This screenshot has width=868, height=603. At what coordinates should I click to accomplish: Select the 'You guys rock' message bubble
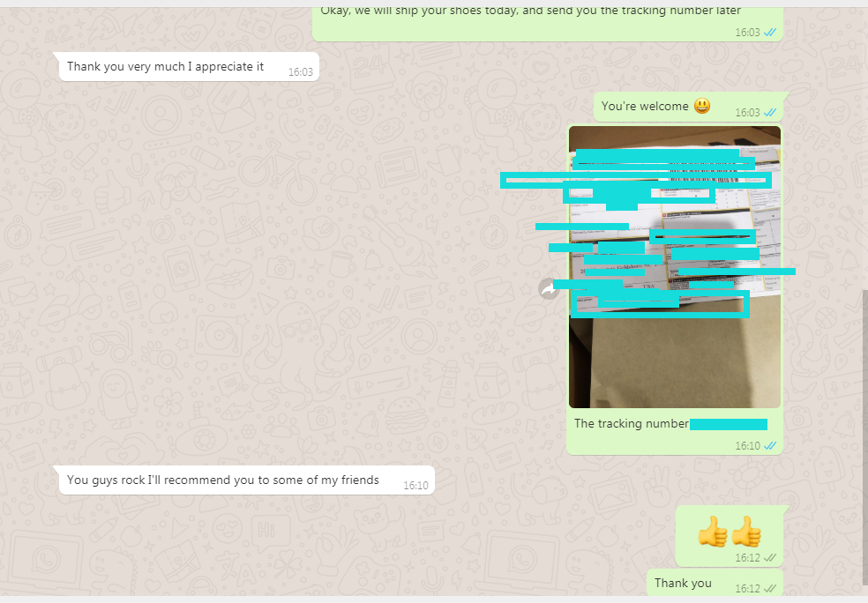222,480
